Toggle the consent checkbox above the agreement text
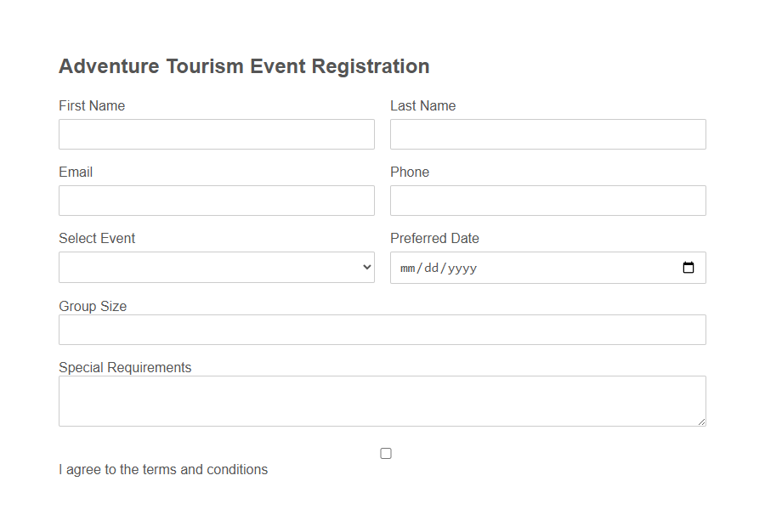 pyautogui.click(x=385, y=453)
